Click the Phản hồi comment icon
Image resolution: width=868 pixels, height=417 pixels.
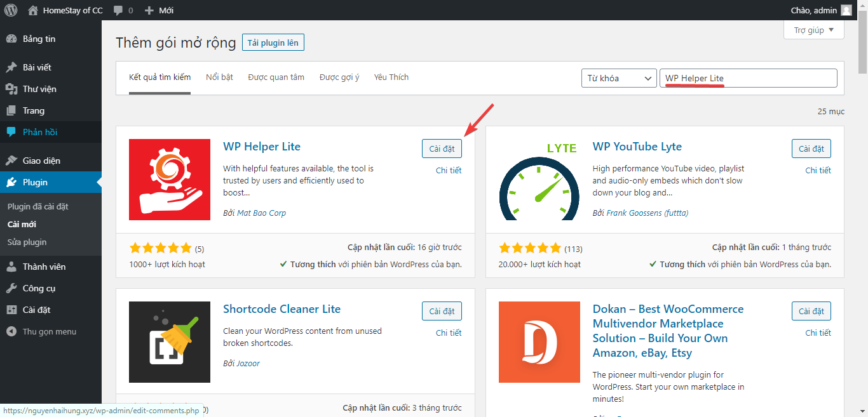coord(11,132)
